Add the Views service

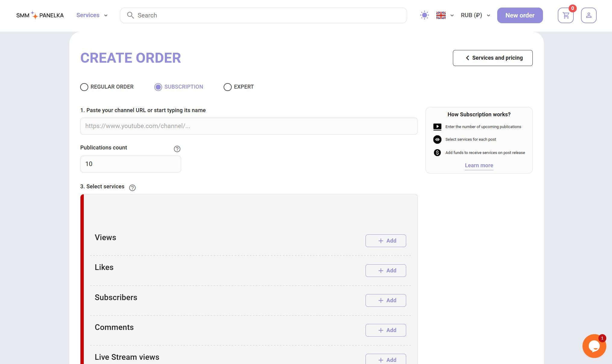pos(385,241)
